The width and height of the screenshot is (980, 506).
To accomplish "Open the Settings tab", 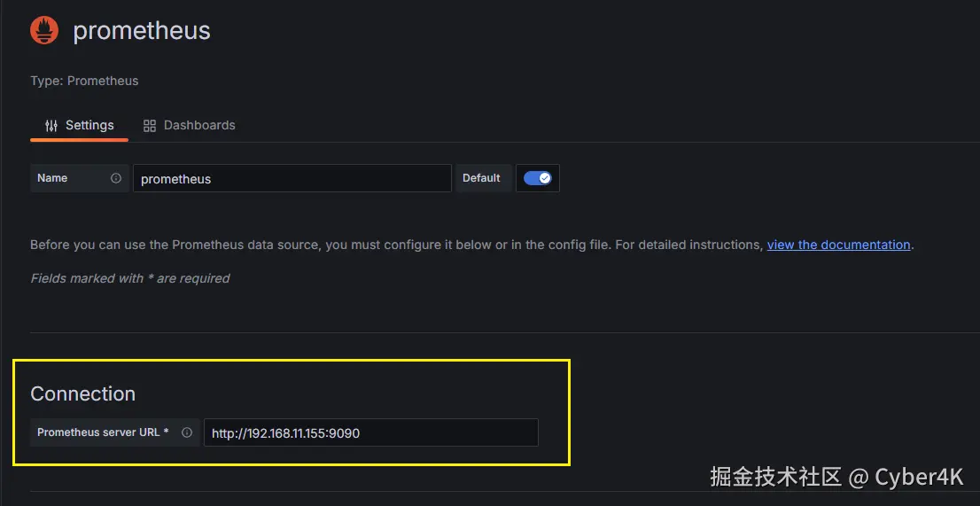I will point(80,126).
